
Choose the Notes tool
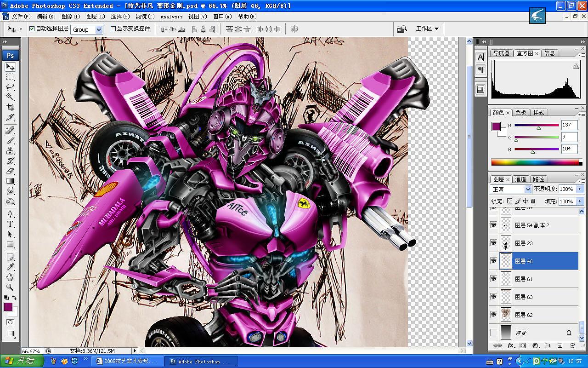coord(10,257)
